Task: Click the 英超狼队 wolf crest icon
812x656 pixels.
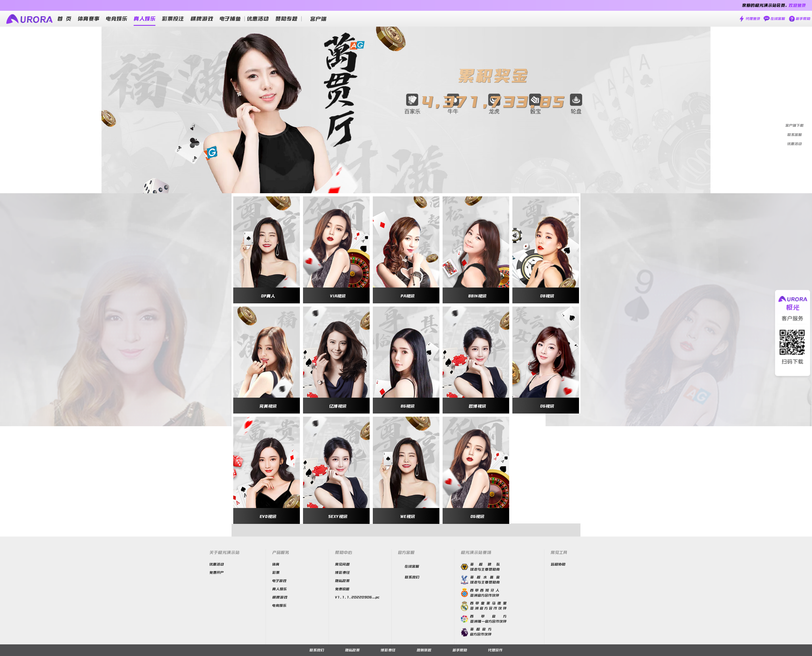Action: [465, 567]
